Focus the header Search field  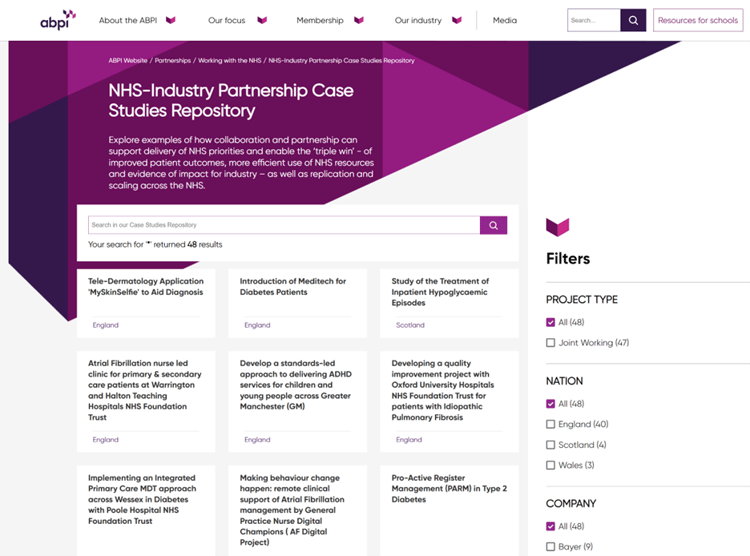click(x=594, y=20)
